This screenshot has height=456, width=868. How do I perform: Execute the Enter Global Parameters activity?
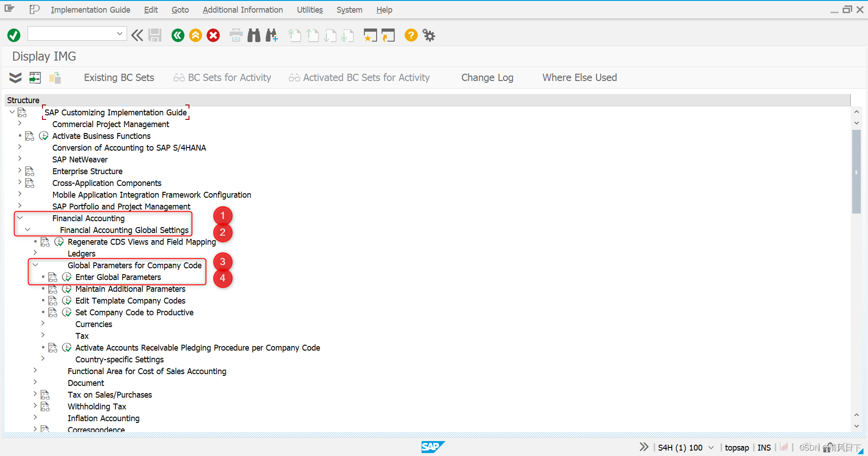point(67,277)
